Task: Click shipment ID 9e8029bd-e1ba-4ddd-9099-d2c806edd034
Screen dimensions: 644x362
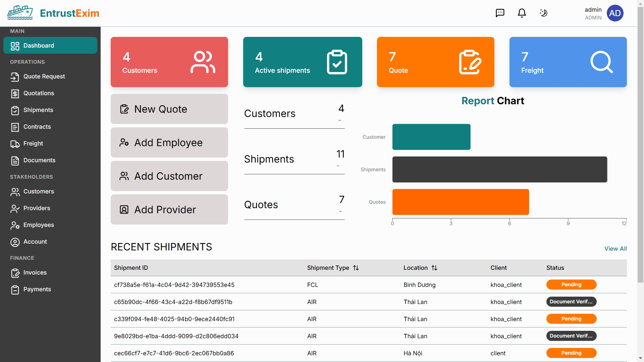Action: [176, 336]
